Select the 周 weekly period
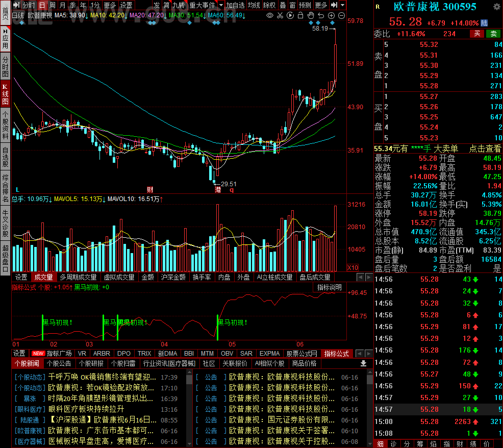The image size is (503, 448). click(52, 5)
